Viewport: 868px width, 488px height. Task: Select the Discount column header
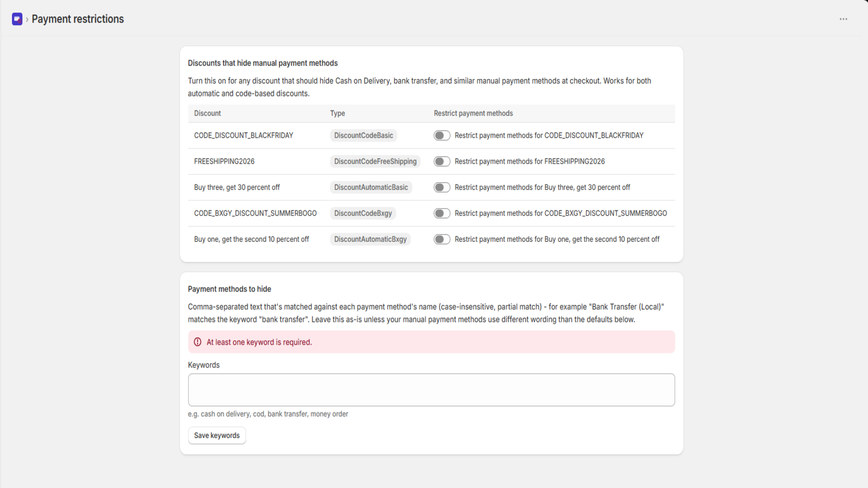(x=207, y=113)
